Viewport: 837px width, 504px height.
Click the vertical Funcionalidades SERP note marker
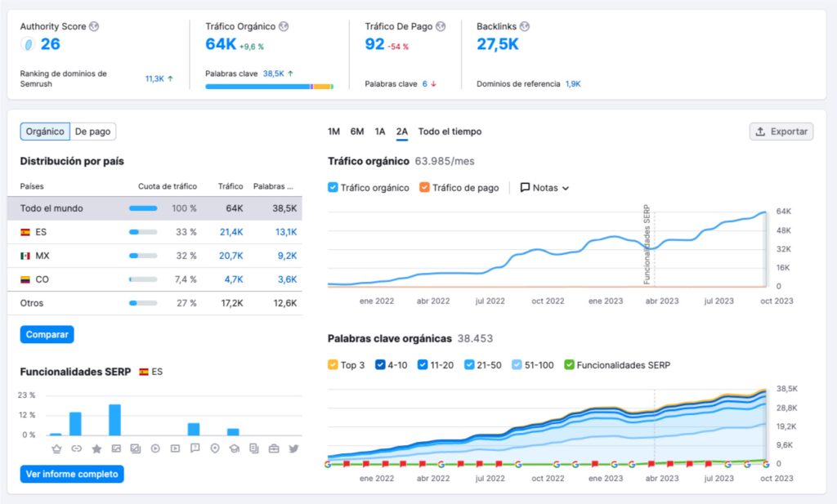point(647,244)
